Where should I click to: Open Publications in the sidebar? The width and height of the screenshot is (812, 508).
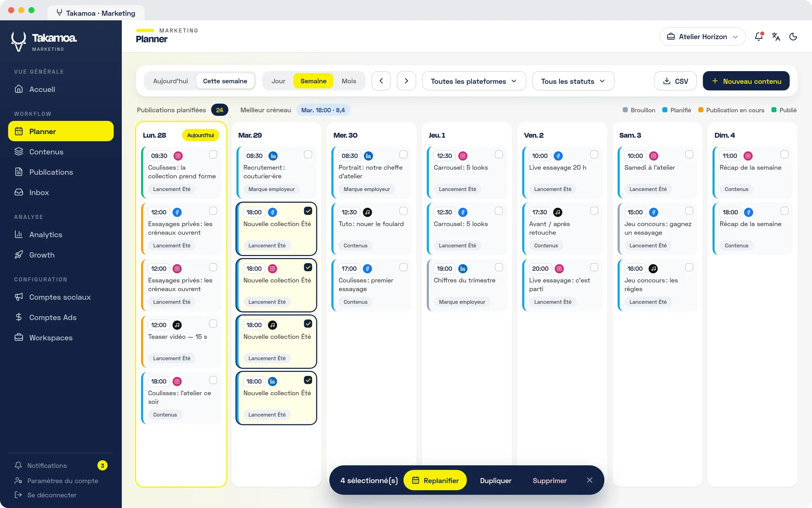point(61,172)
